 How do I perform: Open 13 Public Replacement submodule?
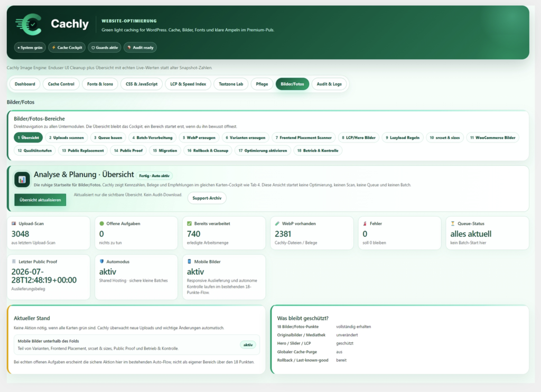click(x=83, y=151)
